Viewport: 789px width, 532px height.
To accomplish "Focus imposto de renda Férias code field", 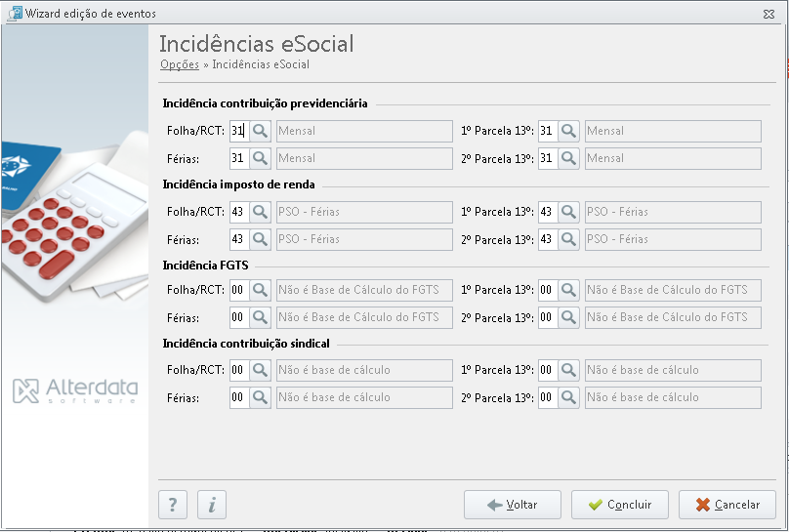I will tap(239, 239).
